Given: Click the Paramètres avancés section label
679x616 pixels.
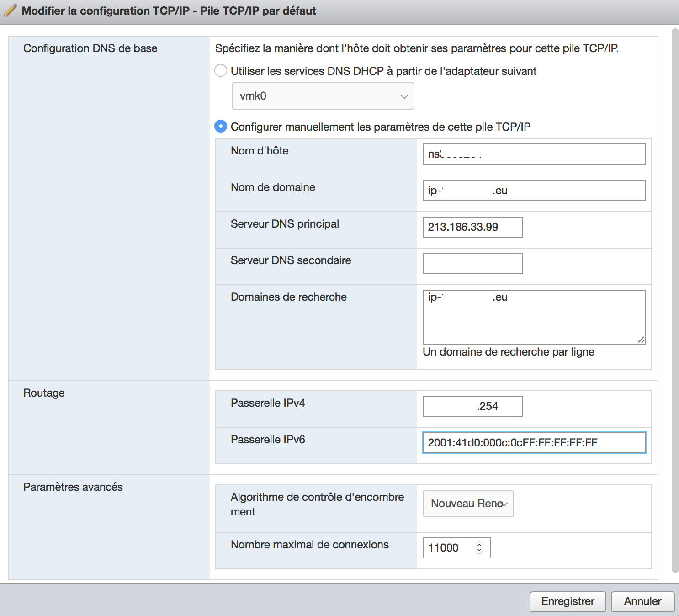Looking at the screenshot, I should [x=73, y=487].
